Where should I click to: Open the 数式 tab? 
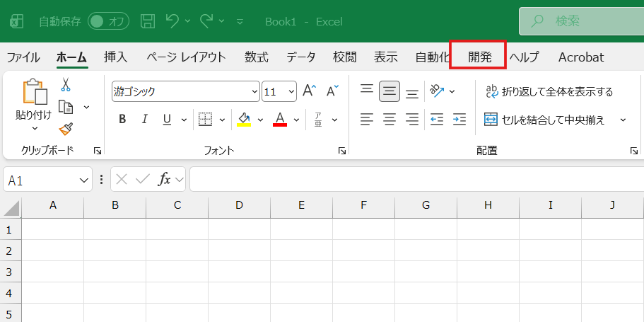pos(257,57)
